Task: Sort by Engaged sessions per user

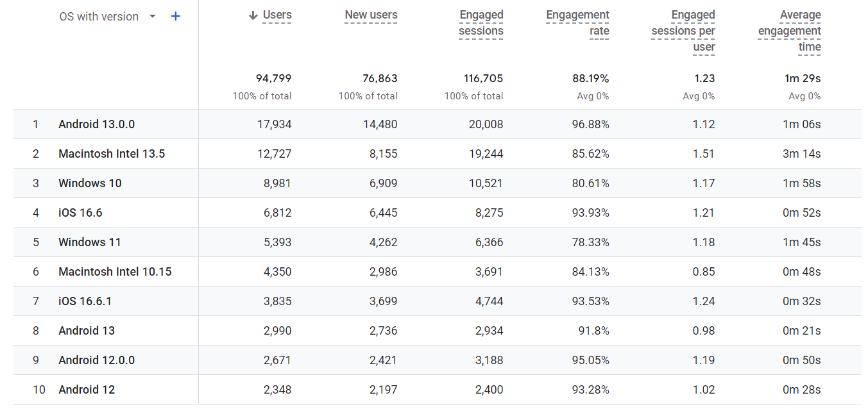Action: [x=683, y=31]
